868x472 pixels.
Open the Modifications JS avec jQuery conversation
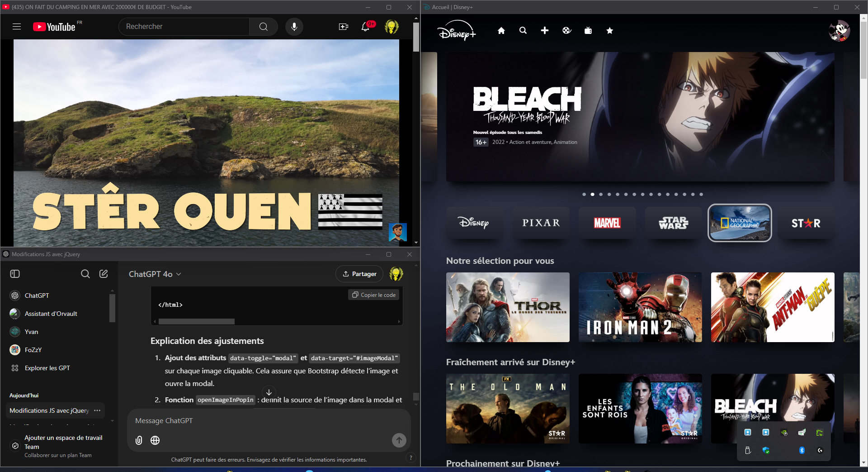[x=49, y=410]
